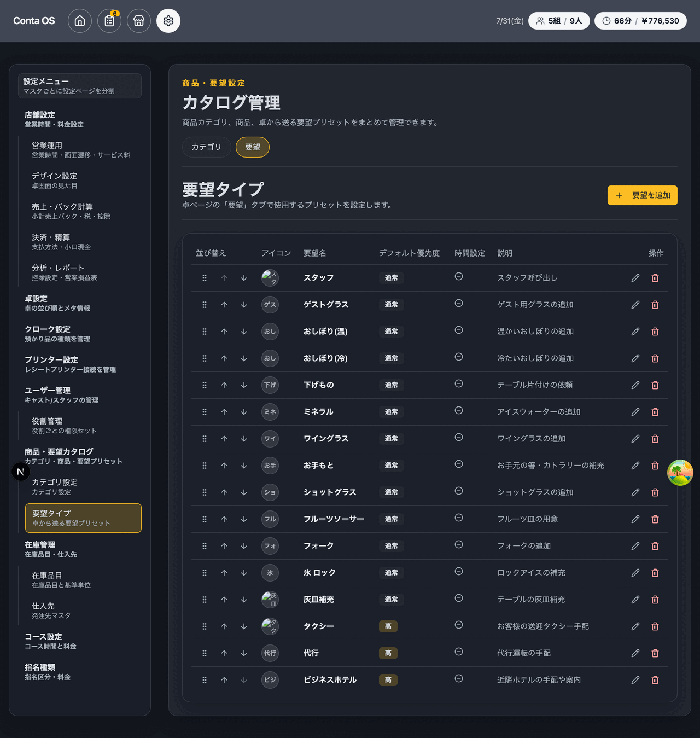The image size is (700, 738).
Task: Open 分析・レポート in sidebar
Action: pos(83,272)
